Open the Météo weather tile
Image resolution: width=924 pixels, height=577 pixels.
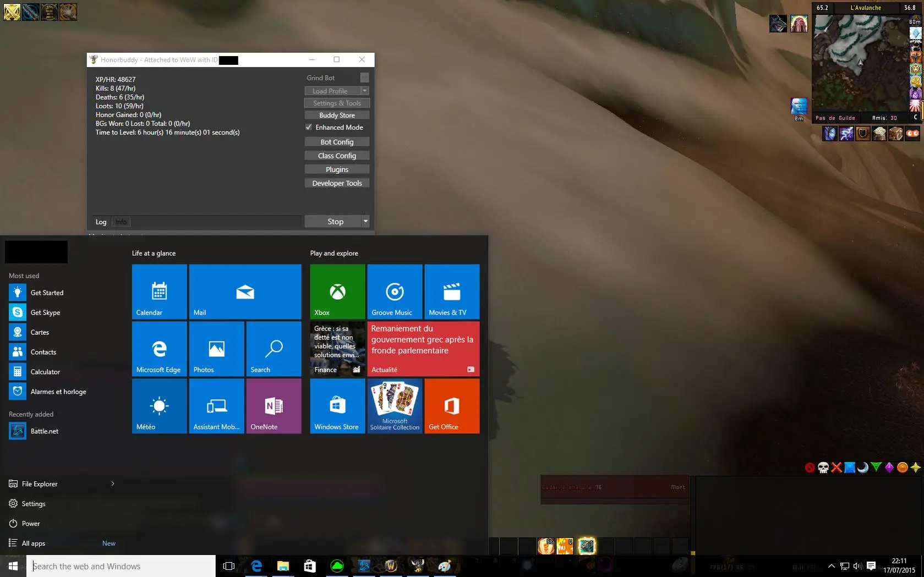point(159,406)
